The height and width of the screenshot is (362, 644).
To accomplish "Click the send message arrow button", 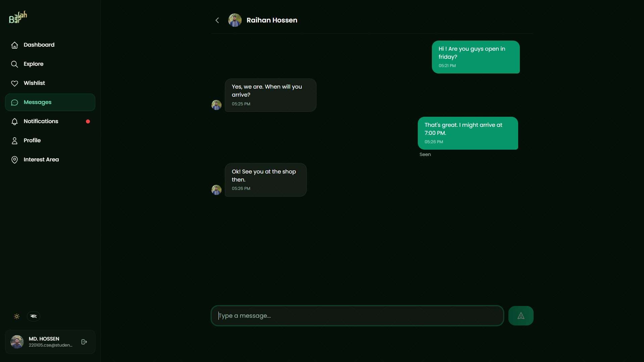I will point(521,316).
